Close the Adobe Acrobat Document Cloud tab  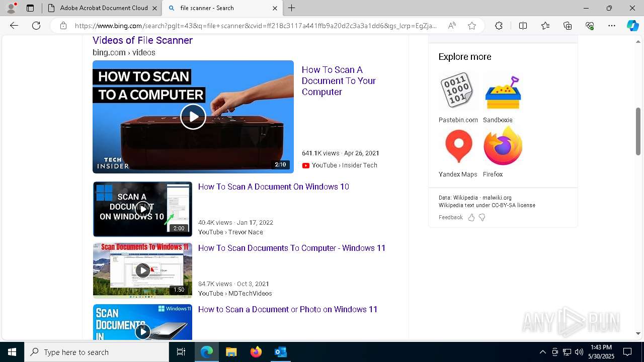click(x=154, y=8)
